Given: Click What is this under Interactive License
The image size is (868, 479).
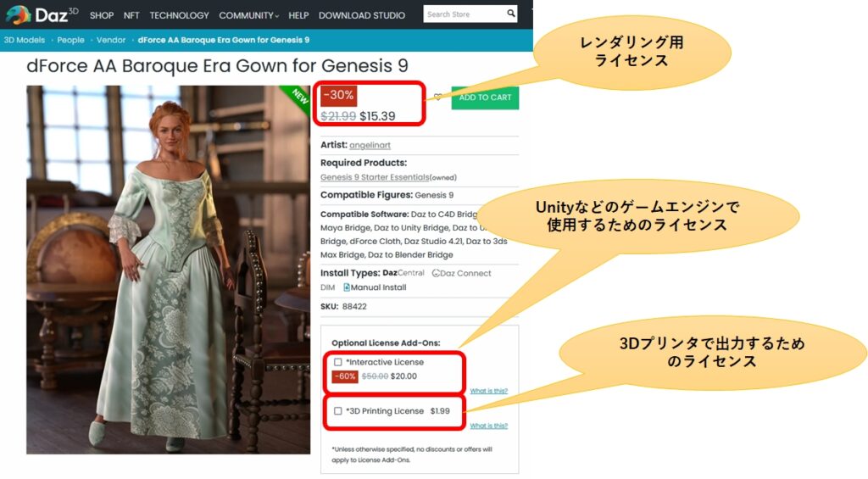Looking at the screenshot, I should pyautogui.click(x=489, y=391).
